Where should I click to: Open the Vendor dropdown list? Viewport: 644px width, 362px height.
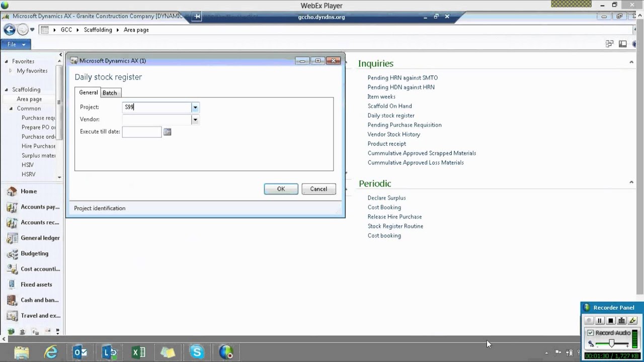tap(195, 119)
